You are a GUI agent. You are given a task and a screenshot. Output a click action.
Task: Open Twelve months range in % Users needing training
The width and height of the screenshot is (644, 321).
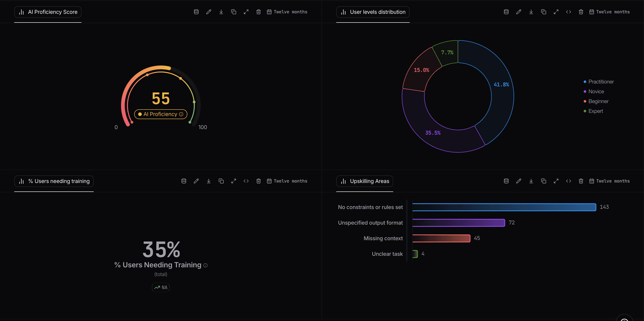[x=287, y=181]
